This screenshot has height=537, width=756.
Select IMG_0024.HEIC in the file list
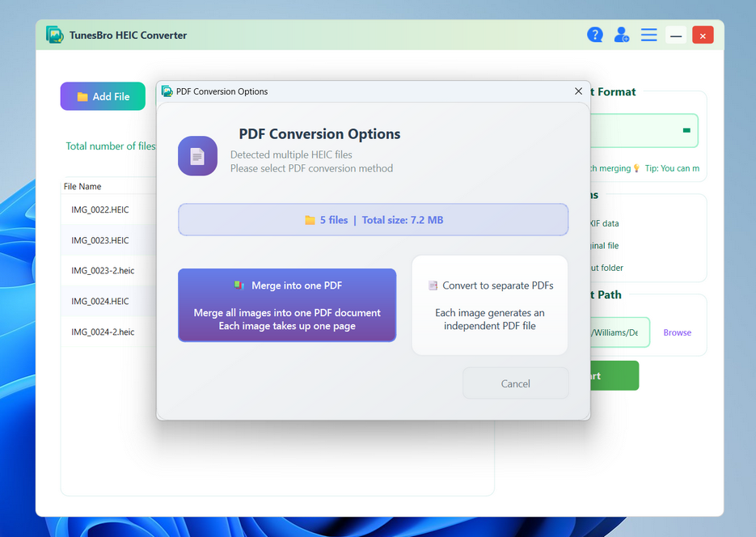point(108,302)
